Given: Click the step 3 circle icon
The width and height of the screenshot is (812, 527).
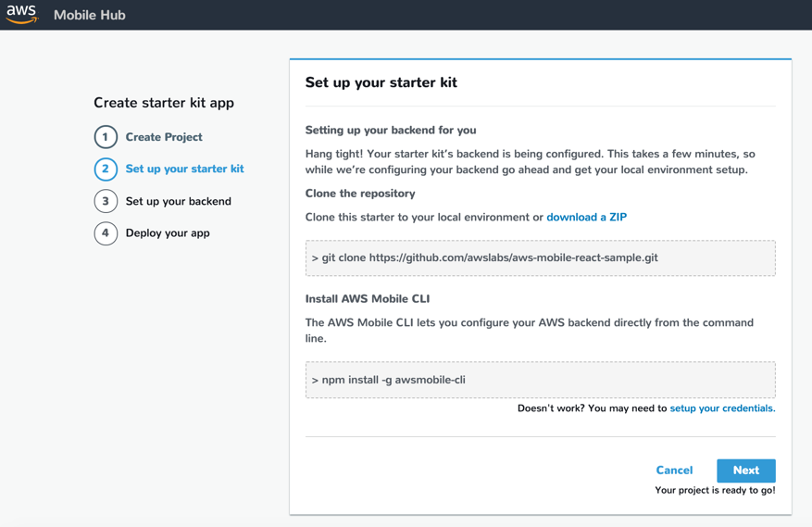Looking at the screenshot, I should (106, 201).
